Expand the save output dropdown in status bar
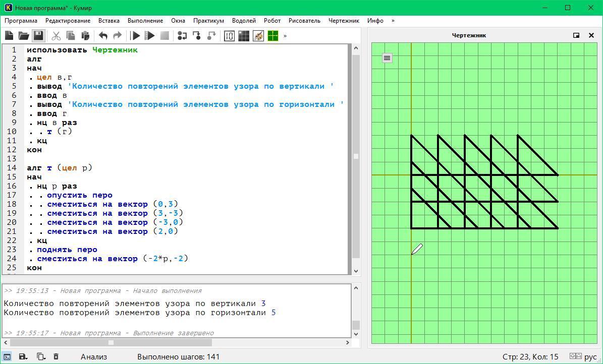 (x=23, y=356)
